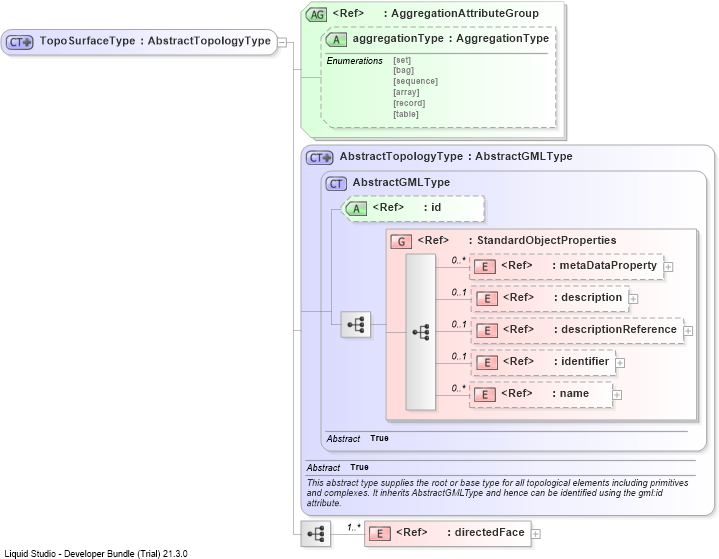Click the Liquid Studio Developer Bundle footer text
The height and width of the screenshot is (559, 719).
coord(96,553)
